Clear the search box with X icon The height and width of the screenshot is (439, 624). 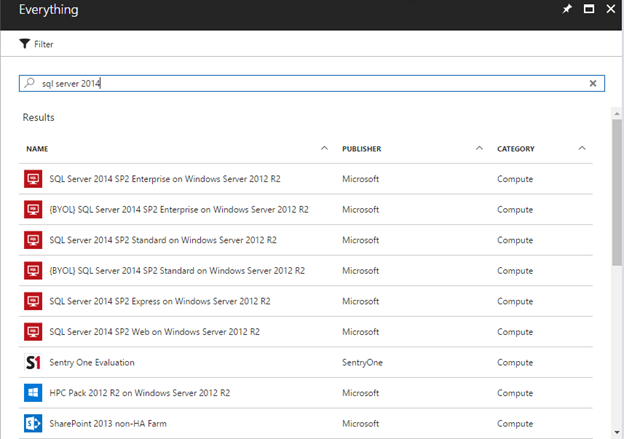click(592, 84)
